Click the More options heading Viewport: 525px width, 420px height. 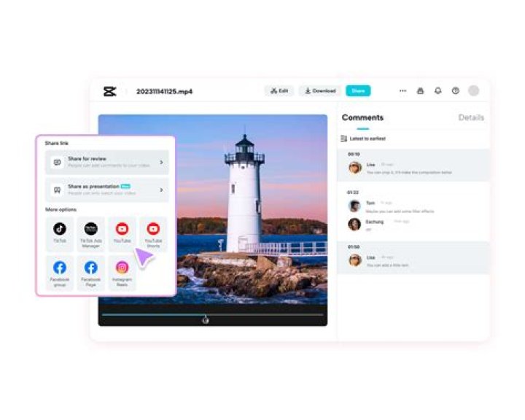point(61,210)
